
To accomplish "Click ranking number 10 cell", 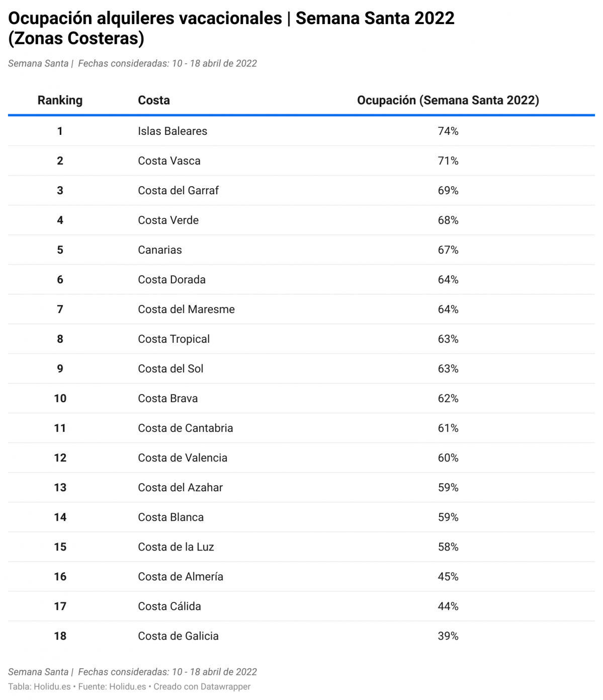I will (x=60, y=399).
